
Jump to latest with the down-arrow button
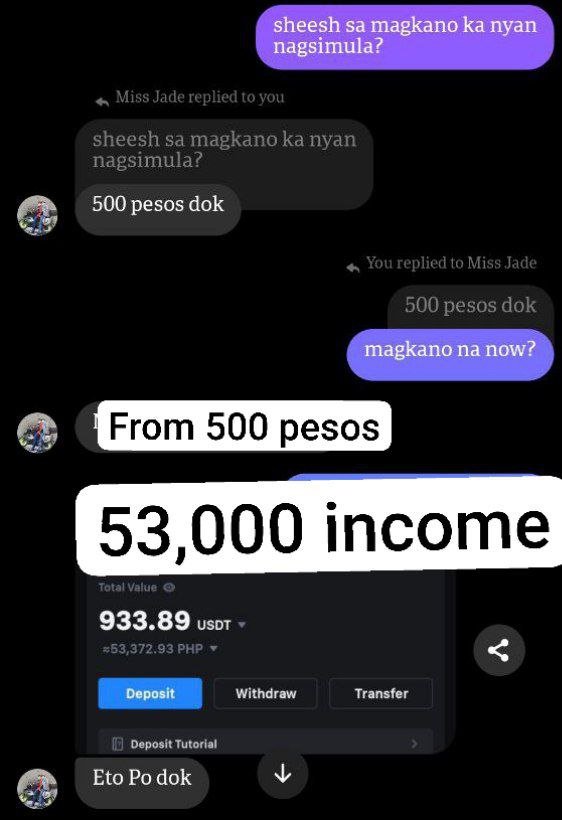pyautogui.click(x=282, y=773)
